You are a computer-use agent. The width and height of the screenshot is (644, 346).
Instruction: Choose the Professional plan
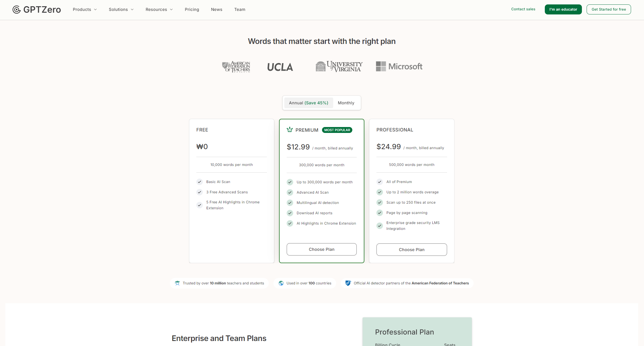coord(412,250)
